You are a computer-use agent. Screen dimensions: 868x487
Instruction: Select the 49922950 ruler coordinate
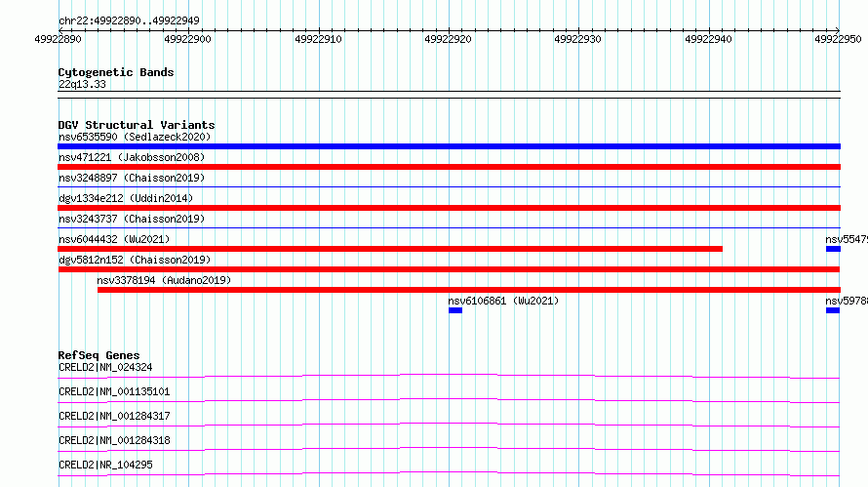838,39
